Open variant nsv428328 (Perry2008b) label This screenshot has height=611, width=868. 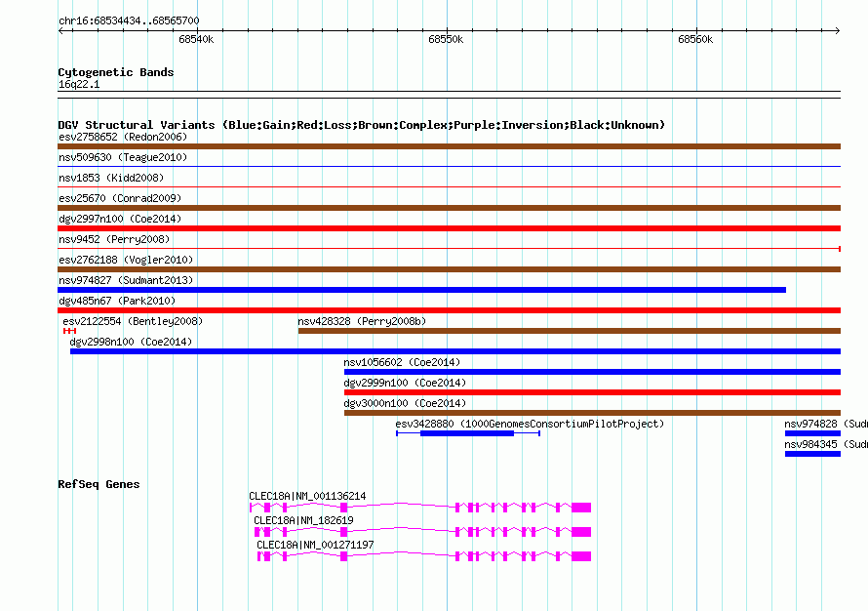point(362,321)
